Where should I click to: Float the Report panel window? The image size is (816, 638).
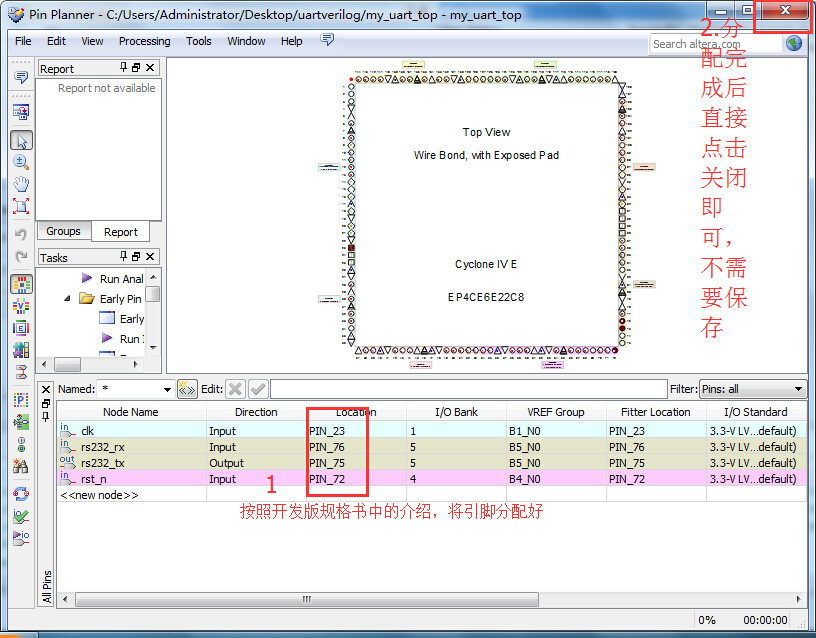[x=136, y=68]
